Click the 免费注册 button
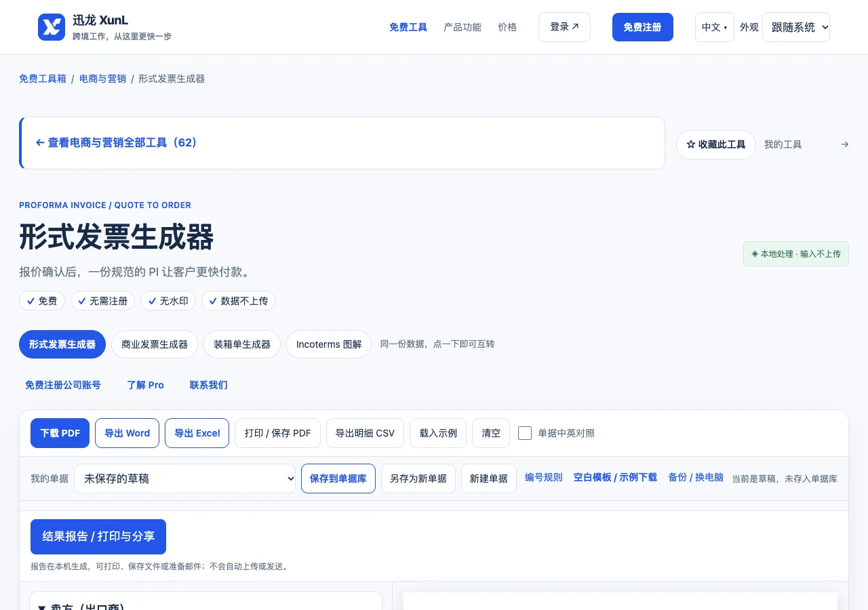The height and width of the screenshot is (610, 868). coord(643,27)
